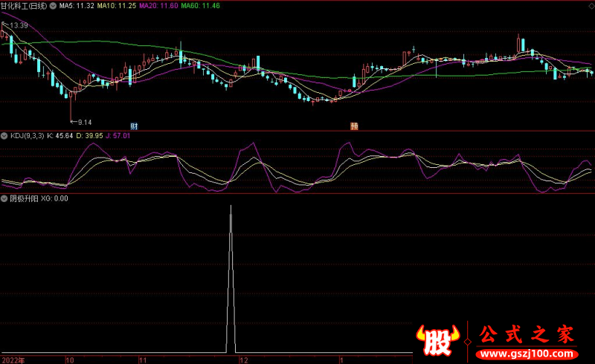Click the KDJ(9,3,3) indicator name

pyautogui.click(x=26, y=136)
